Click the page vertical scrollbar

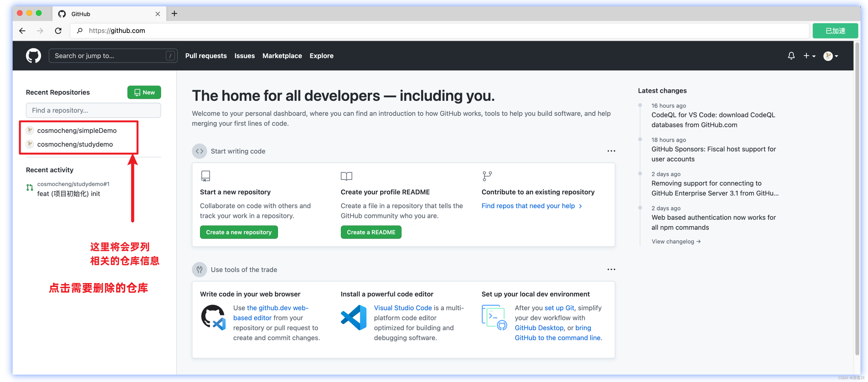click(x=857, y=198)
